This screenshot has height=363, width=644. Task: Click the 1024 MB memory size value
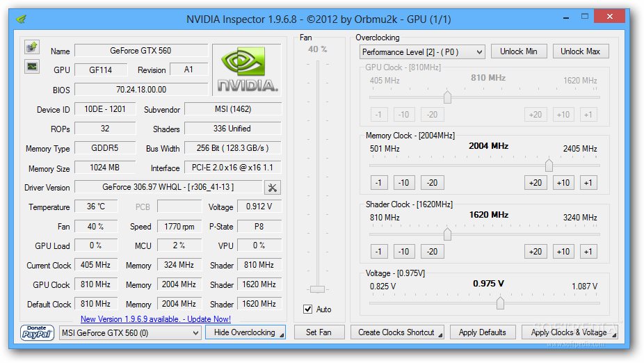click(x=105, y=168)
